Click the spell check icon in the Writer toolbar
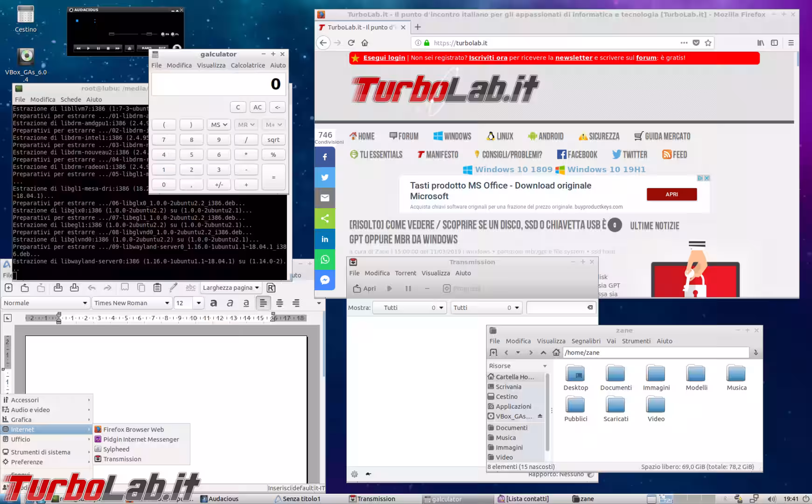The height and width of the screenshot is (504, 812). [x=191, y=287]
